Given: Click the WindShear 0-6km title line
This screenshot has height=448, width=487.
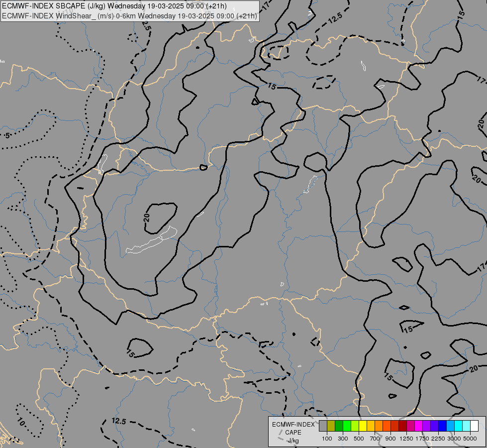Looking at the screenshot, I should pyautogui.click(x=129, y=16).
